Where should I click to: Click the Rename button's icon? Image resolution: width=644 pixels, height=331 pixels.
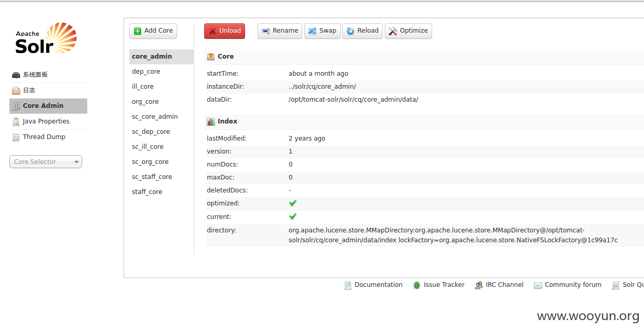pyautogui.click(x=266, y=31)
